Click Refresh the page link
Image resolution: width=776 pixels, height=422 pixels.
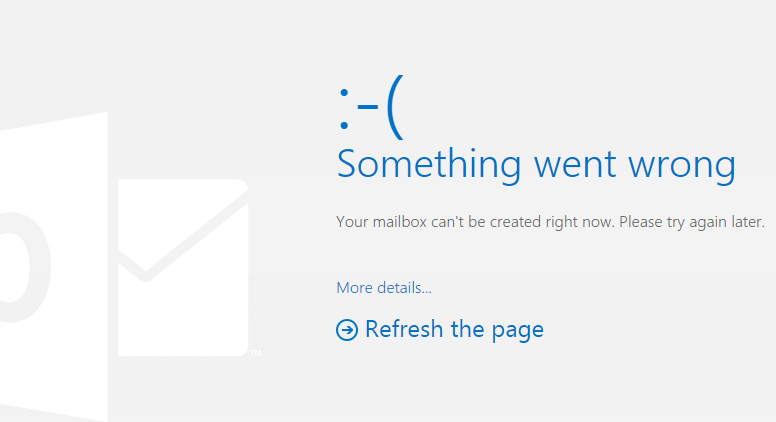tap(454, 329)
